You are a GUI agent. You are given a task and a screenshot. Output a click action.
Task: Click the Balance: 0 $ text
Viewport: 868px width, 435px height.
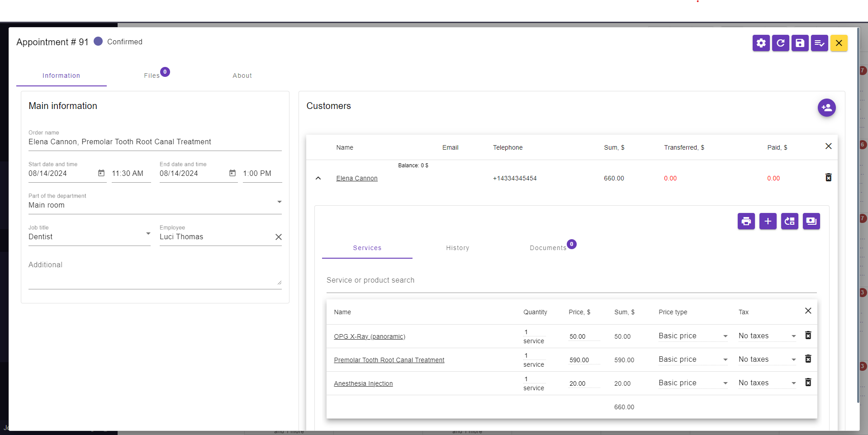pos(413,165)
